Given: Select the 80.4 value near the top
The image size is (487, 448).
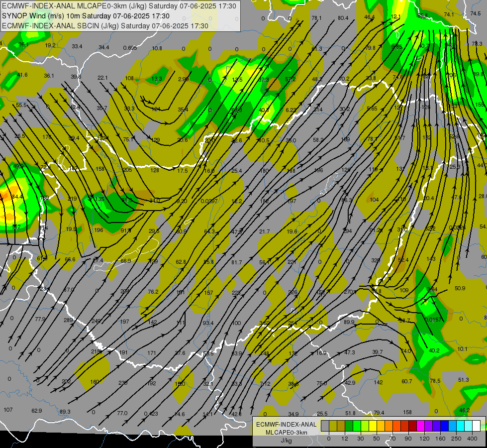Looking at the screenshot, I should tap(343, 18).
